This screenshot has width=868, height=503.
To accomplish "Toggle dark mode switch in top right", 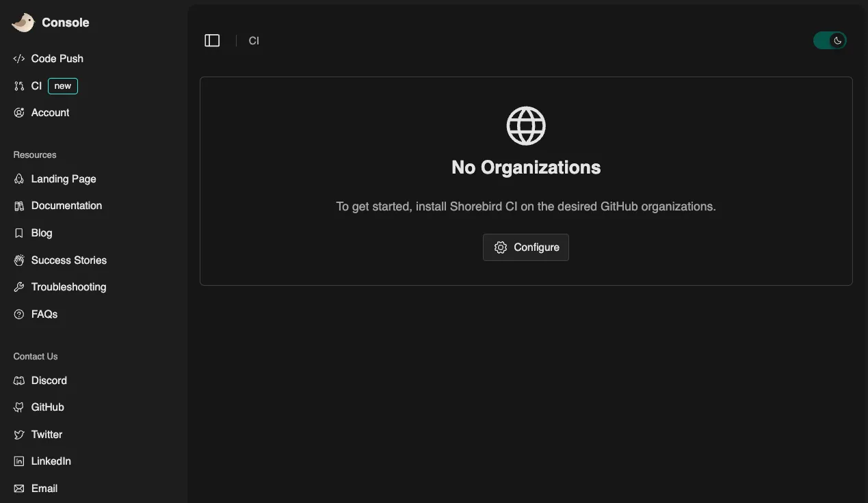I will [829, 40].
